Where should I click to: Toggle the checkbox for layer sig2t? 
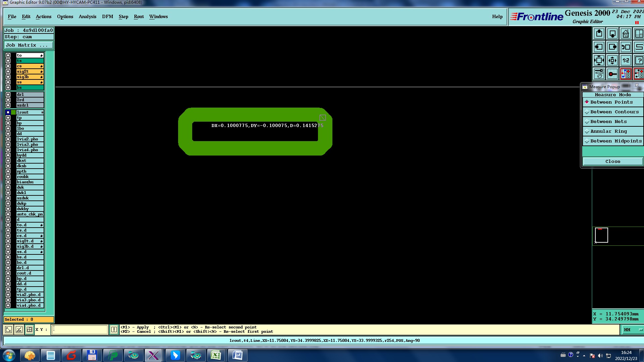(8, 71)
